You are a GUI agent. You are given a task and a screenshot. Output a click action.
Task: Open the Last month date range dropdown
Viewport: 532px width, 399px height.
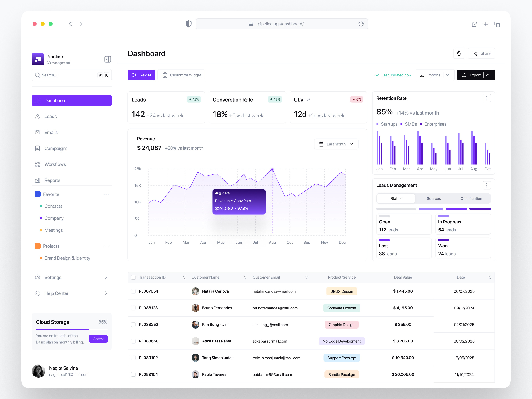click(336, 144)
